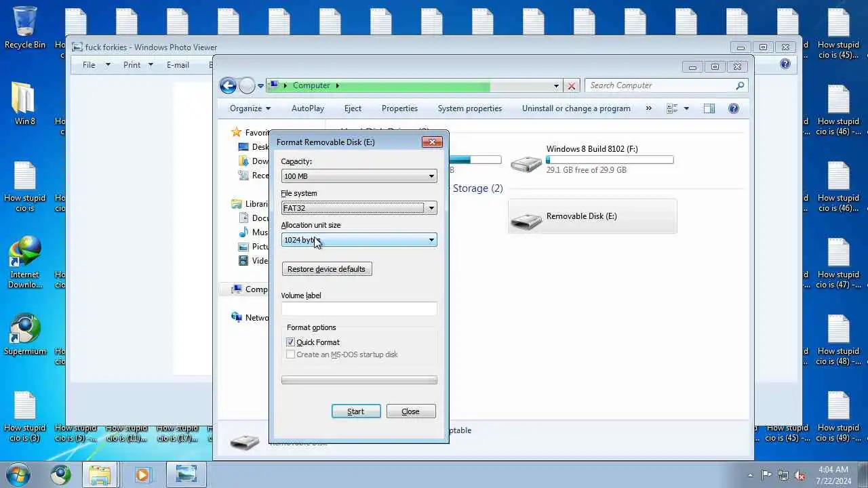Screen dimensions: 868x488
Task: Expand more view options arrow
Action: point(686,108)
